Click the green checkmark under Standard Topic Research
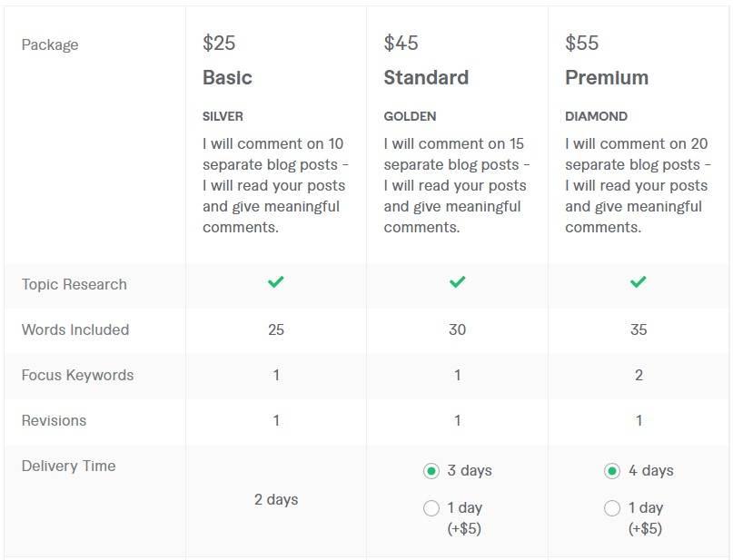 click(x=457, y=283)
